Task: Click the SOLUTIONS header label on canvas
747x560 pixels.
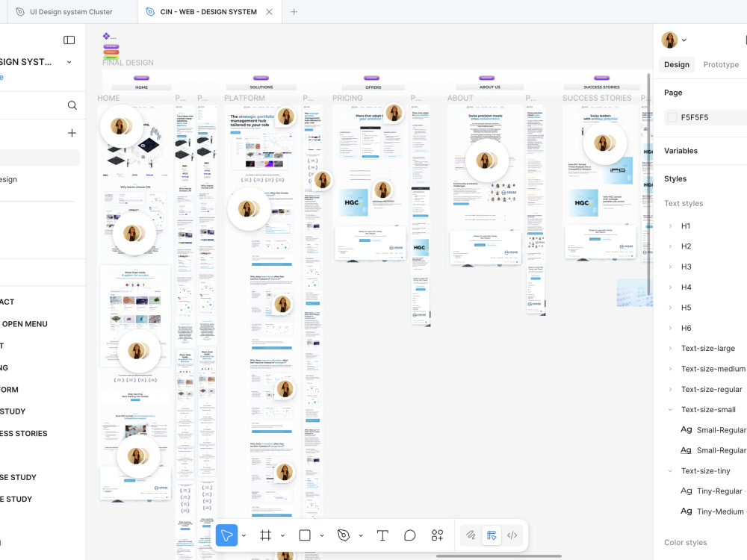Action: (x=261, y=87)
